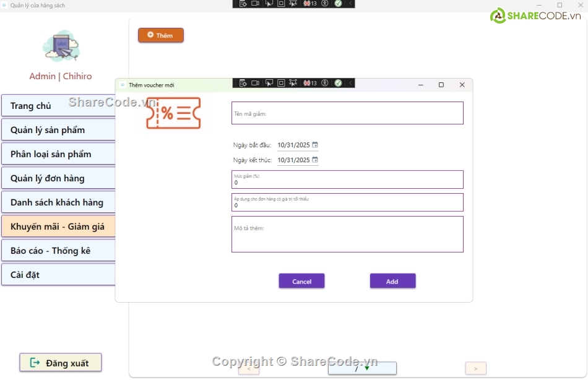Click the live visual tree icon in the main window's debug toolbar

coord(243,4)
